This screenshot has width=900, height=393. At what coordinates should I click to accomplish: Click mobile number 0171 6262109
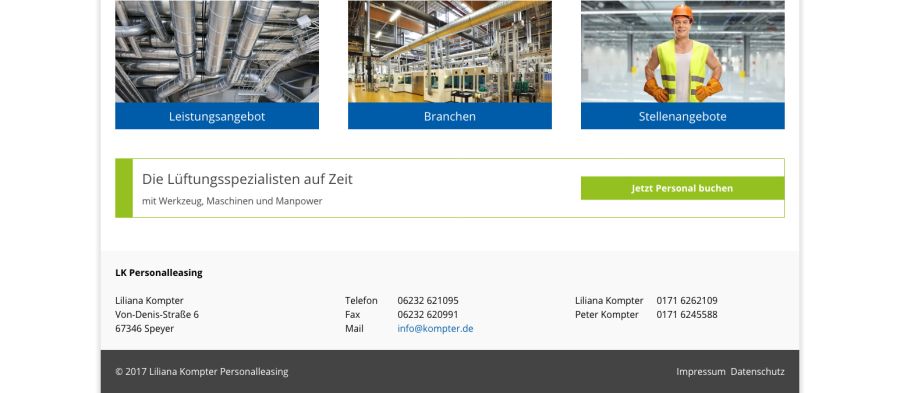[687, 301]
